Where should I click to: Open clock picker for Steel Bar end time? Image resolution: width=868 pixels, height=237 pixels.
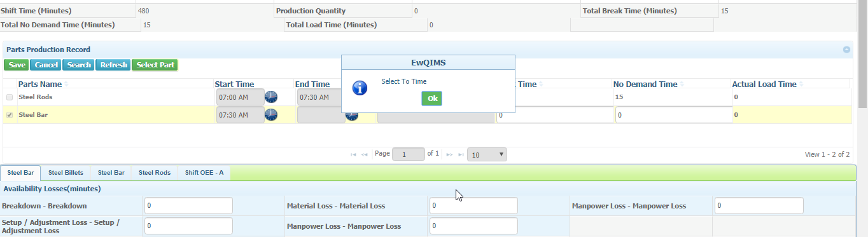click(x=352, y=114)
